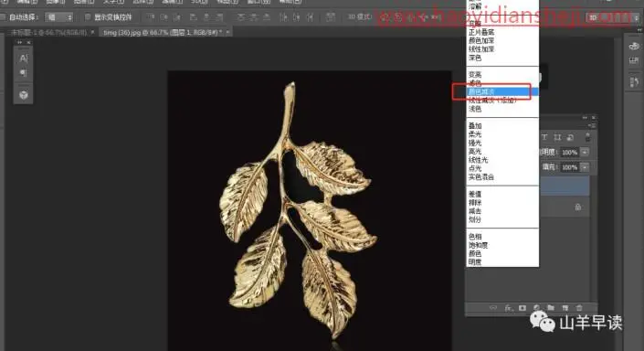
Task: Select the highlighted layer row in Layers panel
Action: [565, 186]
